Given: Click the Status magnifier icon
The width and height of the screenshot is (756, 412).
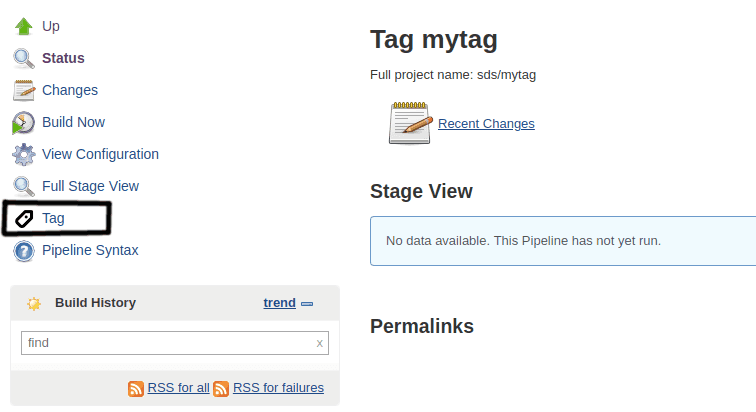Looking at the screenshot, I should [23, 58].
